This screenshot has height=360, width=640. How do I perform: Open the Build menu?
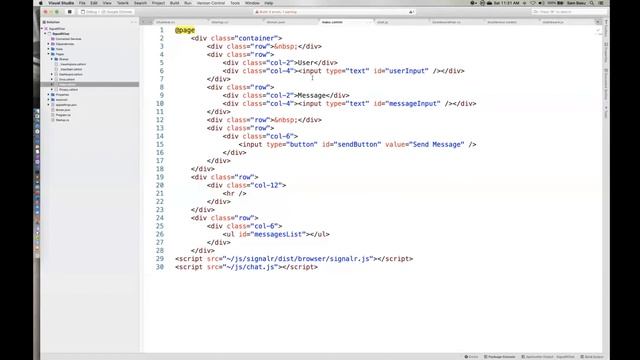pos(174,3)
